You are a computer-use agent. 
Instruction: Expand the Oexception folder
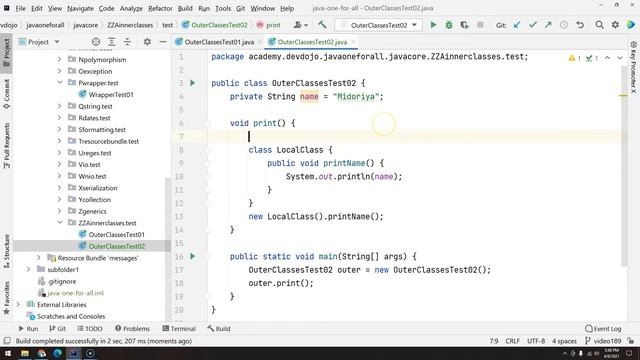(x=60, y=71)
